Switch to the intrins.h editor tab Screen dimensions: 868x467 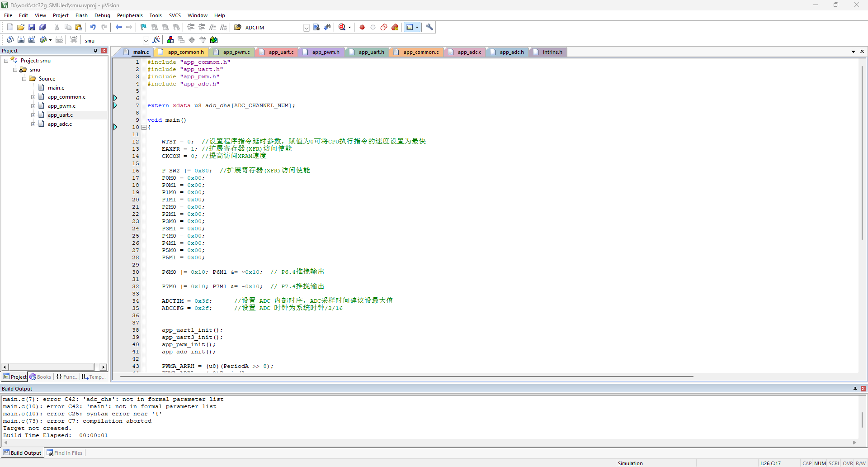[x=548, y=52]
